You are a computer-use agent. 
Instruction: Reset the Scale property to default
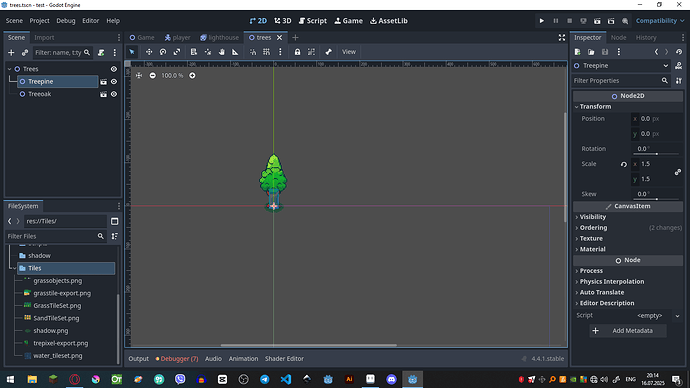pos(624,164)
